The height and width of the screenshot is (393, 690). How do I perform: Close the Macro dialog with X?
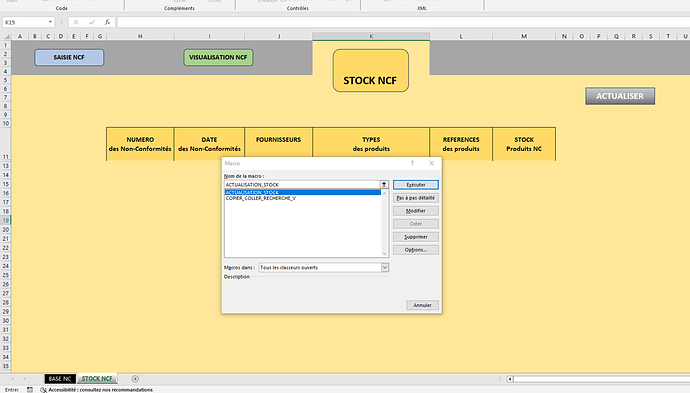pyautogui.click(x=432, y=163)
